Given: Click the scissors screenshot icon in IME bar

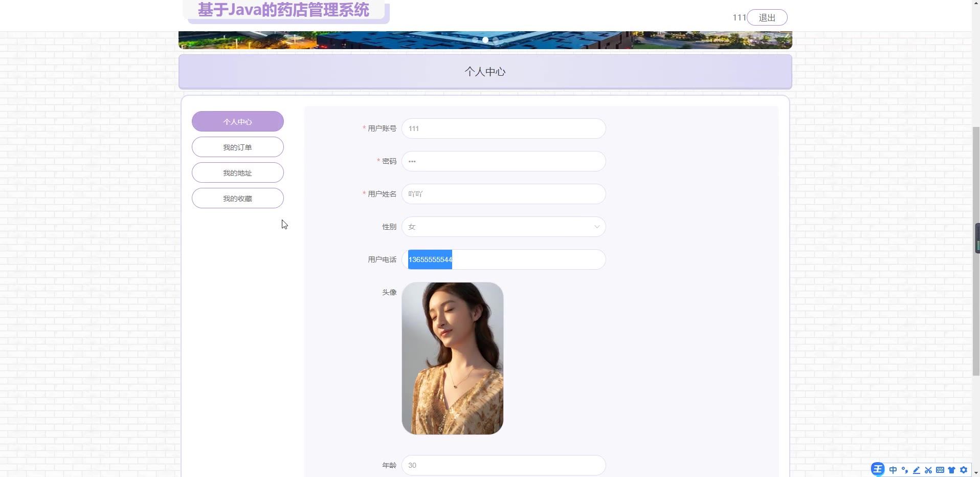Looking at the screenshot, I should coord(928,470).
